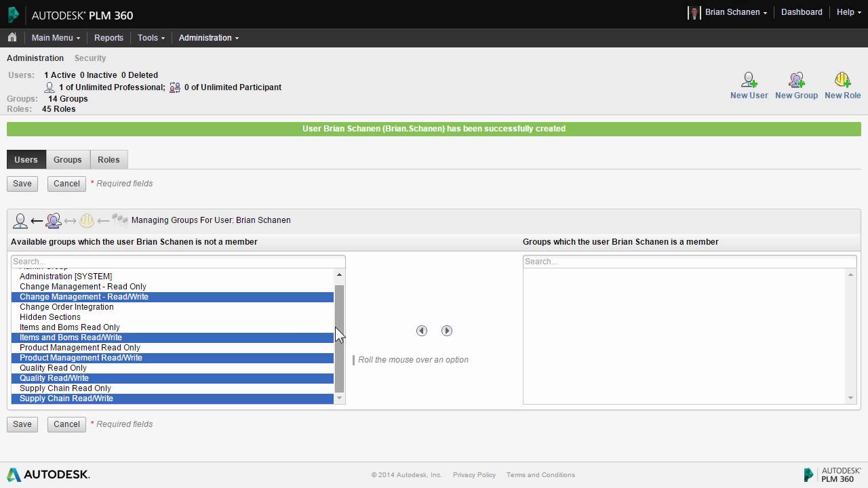Click helmet role icon in Managing Groups header
This screenshot has height=488, width=868.
coord(87,220)
